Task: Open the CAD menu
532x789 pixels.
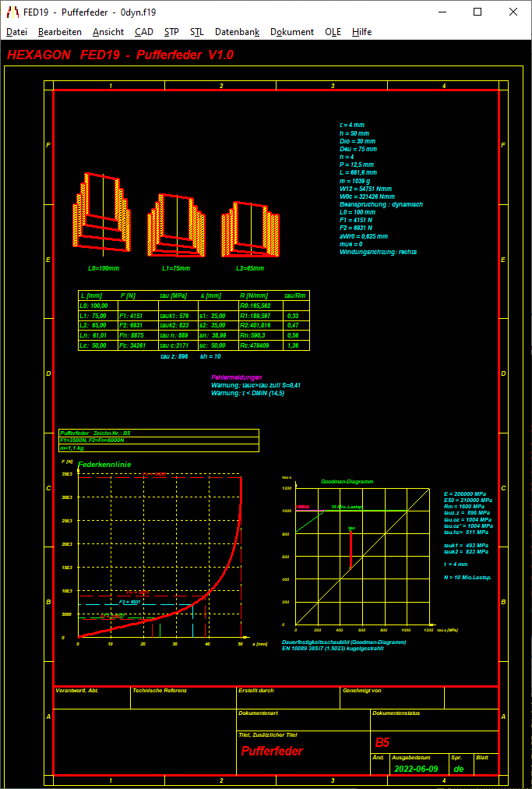Action: tap(144, 32)
